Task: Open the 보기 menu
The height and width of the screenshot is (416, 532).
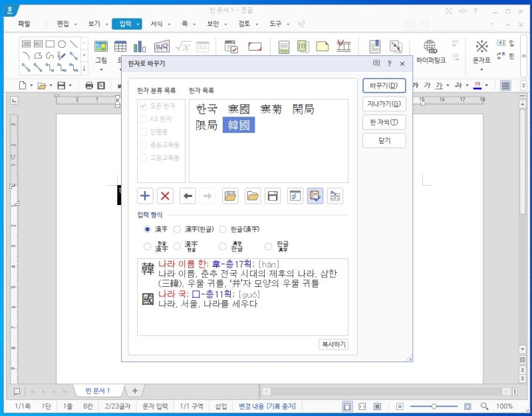Action: 94,24
